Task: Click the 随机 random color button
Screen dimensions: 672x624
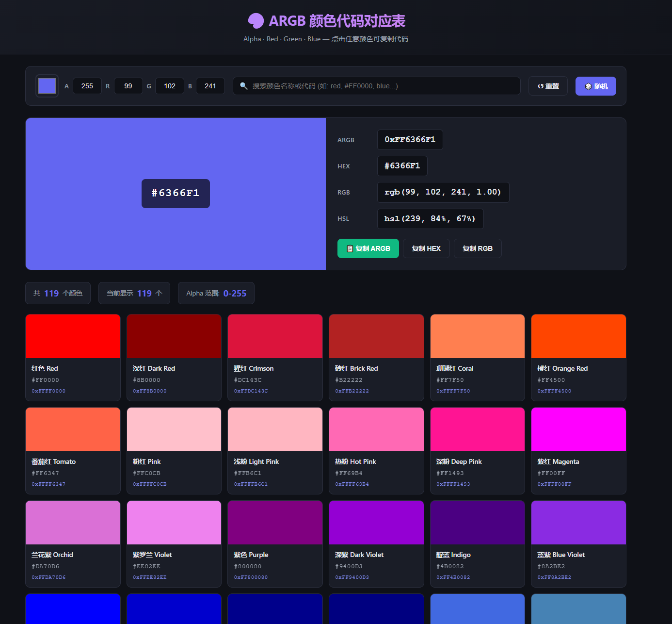Action: [x=596, y=86]
